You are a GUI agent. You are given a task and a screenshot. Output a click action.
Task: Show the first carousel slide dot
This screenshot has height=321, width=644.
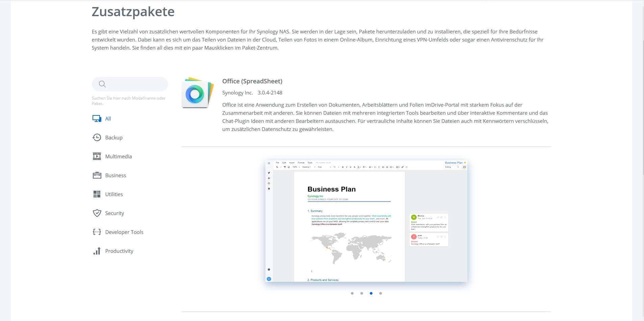352,293
